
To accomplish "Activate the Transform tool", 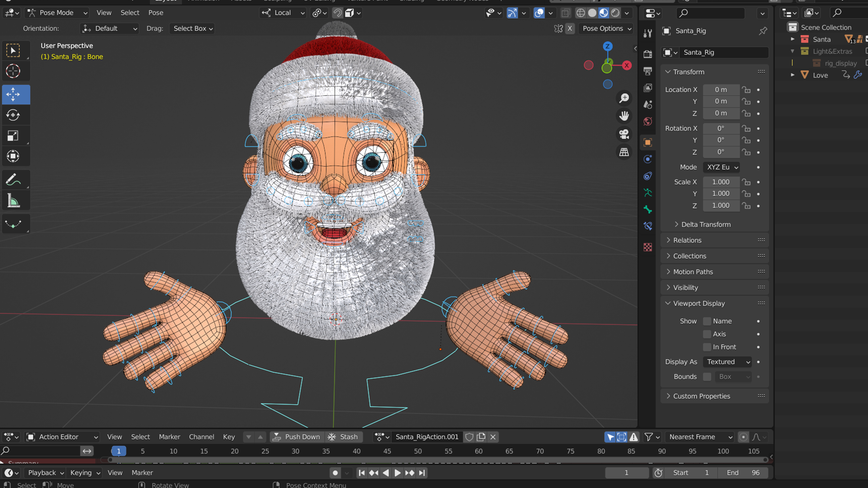I will 13,156.
